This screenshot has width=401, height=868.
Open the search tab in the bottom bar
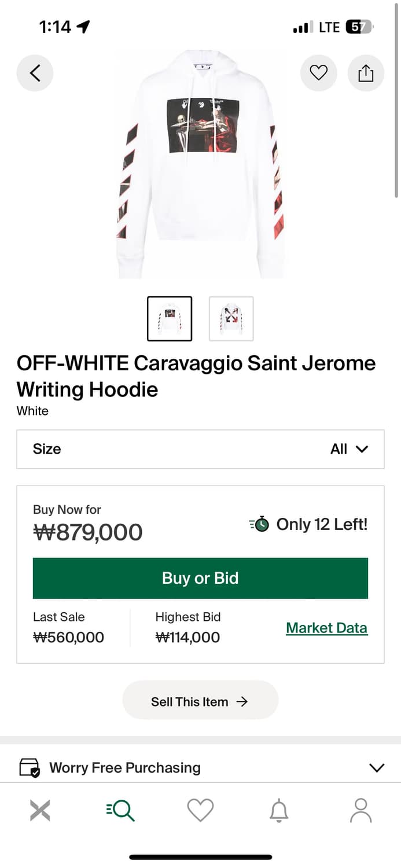pyautogui.click(x=120, y=810)
